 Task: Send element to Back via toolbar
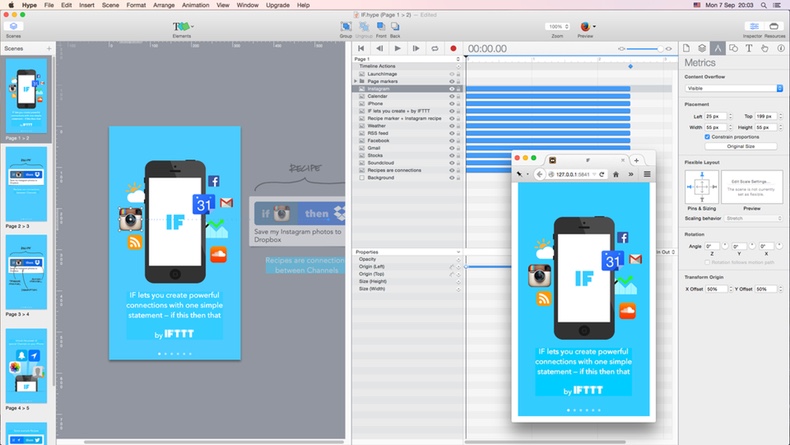pos(395,26)
